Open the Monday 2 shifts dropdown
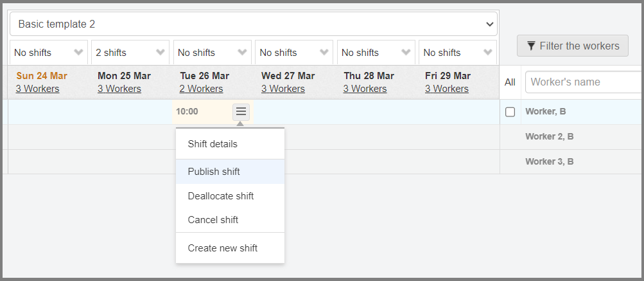Screen dimensions: 644x281 pyautogui.click(x=130, y=53)
